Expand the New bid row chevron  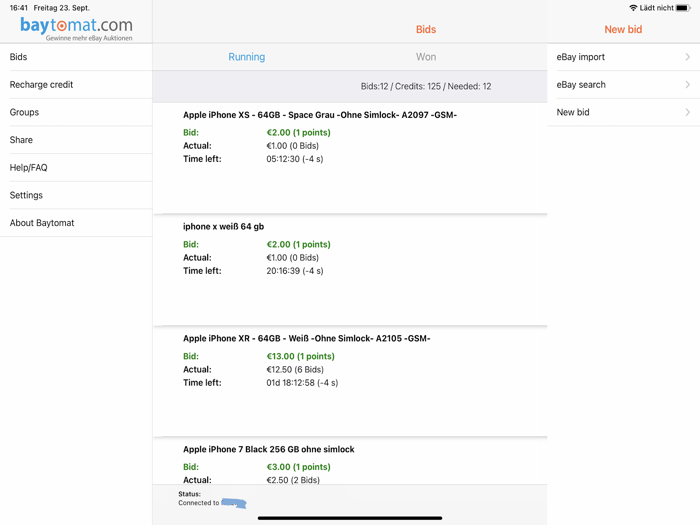[688, 112]
